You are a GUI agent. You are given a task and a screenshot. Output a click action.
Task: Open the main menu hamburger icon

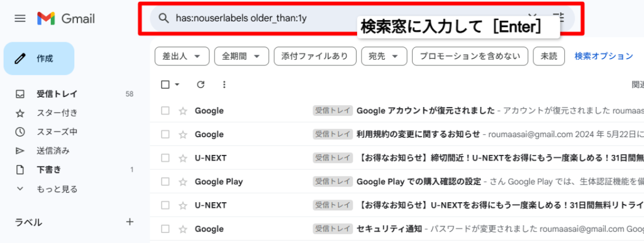[19, 18]
